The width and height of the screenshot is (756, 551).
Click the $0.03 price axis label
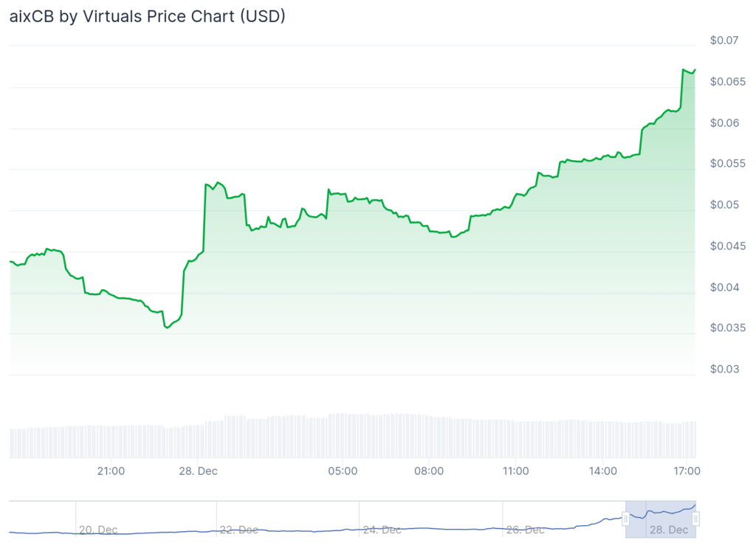[724, 369]
